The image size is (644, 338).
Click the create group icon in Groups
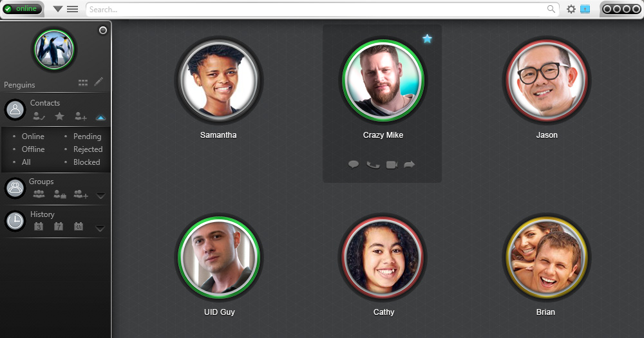[80, 194]
